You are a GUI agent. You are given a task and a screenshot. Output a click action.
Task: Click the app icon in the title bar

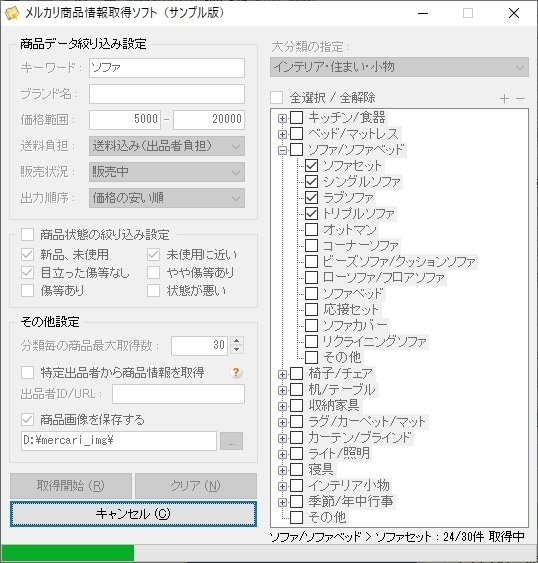tap(11, 13)
